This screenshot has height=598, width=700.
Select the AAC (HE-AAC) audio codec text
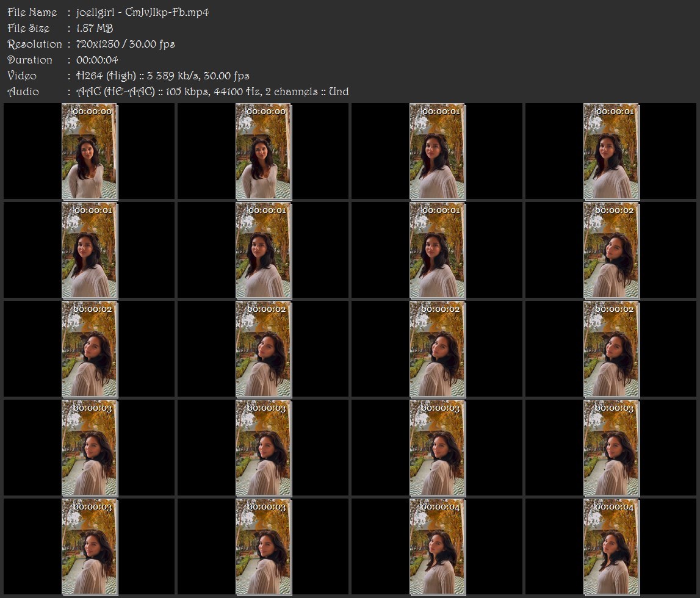click(x=115, y=92)
